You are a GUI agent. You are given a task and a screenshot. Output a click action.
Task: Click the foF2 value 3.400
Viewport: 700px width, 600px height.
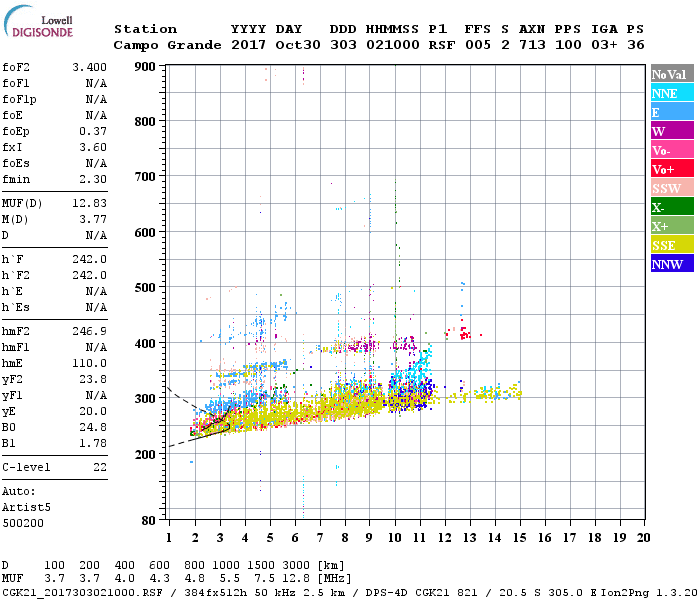pos(89,67)
